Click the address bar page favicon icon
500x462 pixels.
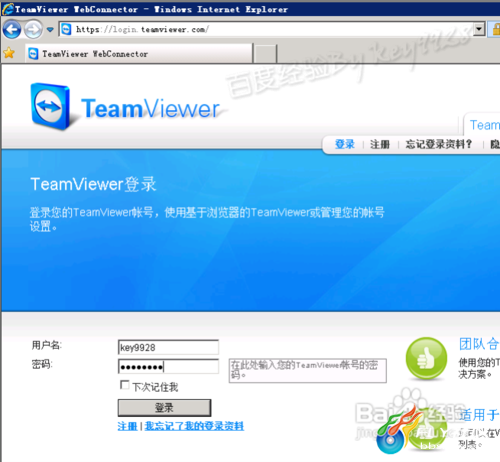[x=67, y=29]
